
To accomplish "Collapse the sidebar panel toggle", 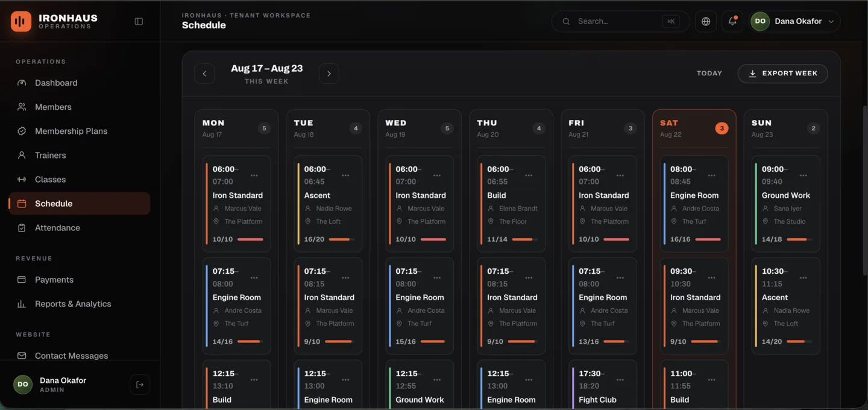I will [139, 21].
